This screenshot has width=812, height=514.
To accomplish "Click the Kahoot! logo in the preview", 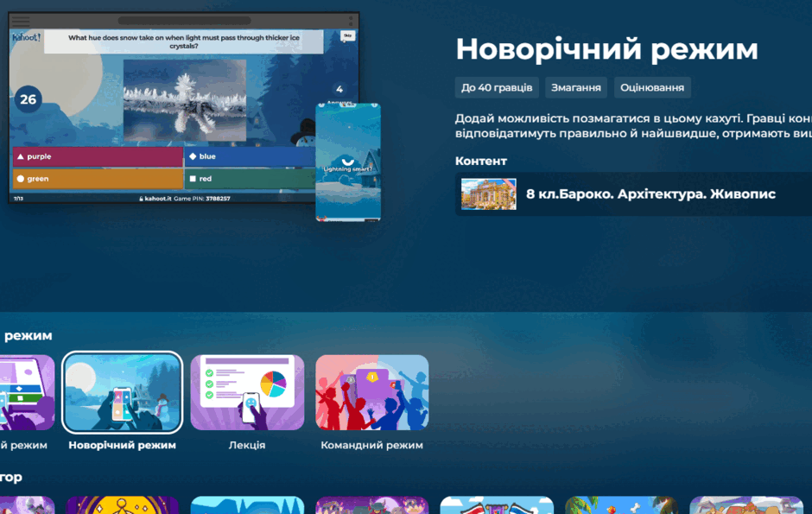I will (27, 37).
